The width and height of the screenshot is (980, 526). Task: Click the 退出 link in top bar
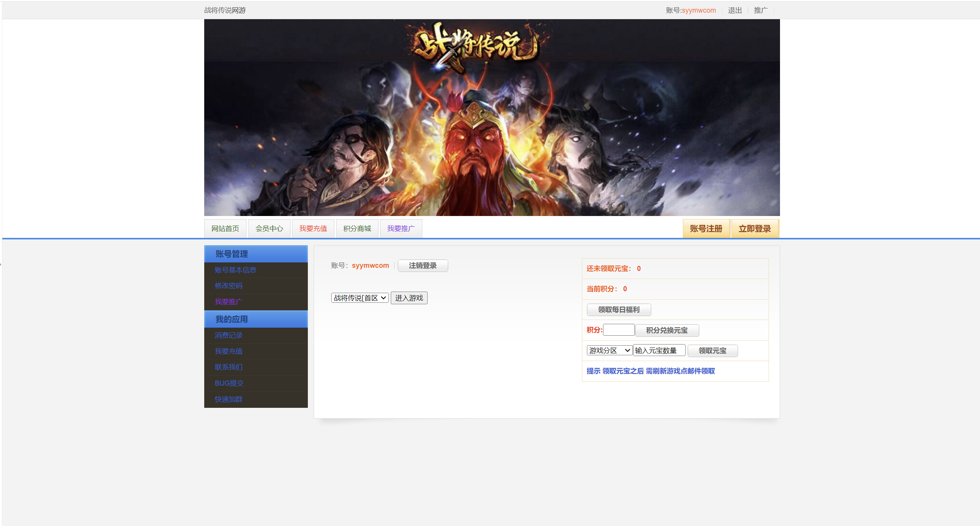[x=735, y=10]
